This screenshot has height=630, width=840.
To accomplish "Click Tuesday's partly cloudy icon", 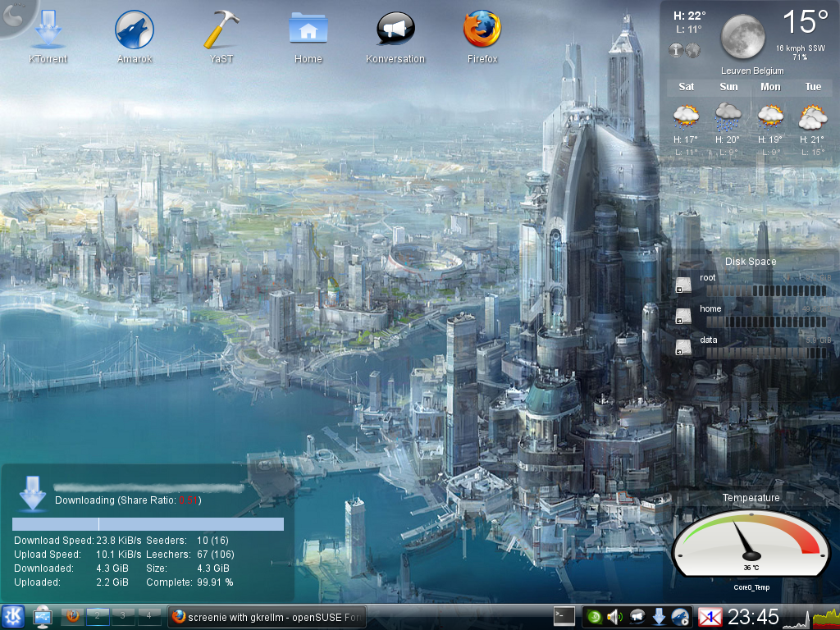I will [813, 116].
